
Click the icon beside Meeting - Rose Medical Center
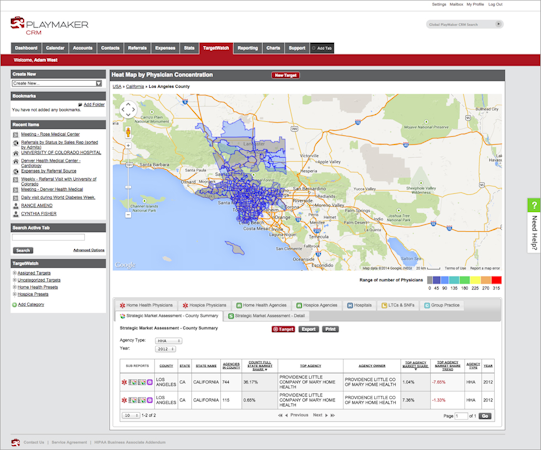[16, 135]
